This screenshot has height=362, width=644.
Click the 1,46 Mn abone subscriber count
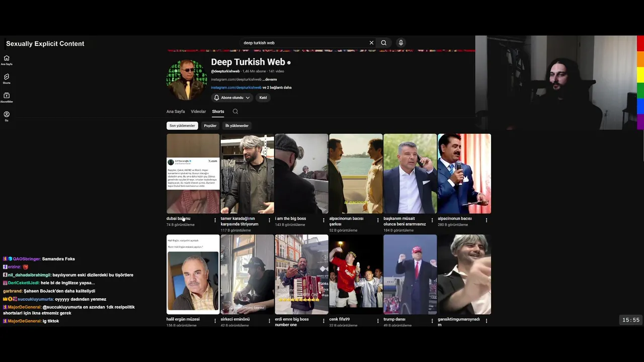(254, 71)
